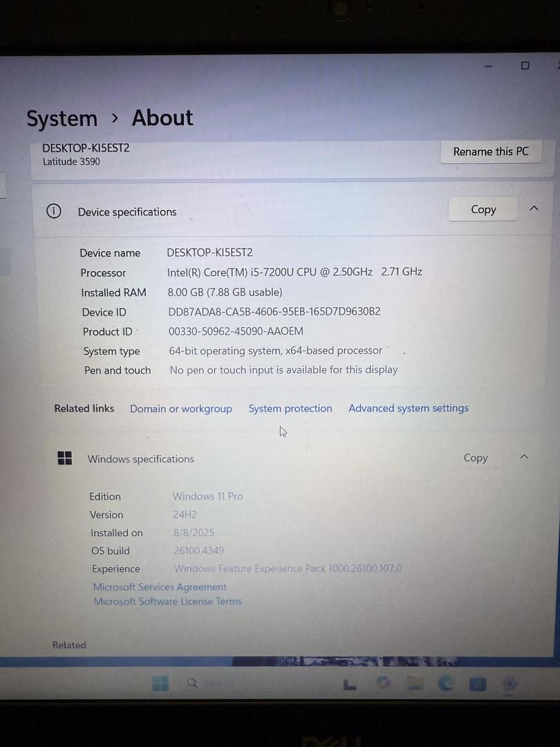The height and width of the screenshot is (747, 560).
Task: Select the Device name value DESKTOP-KI5EST2
Action: (x=209, y=252)
